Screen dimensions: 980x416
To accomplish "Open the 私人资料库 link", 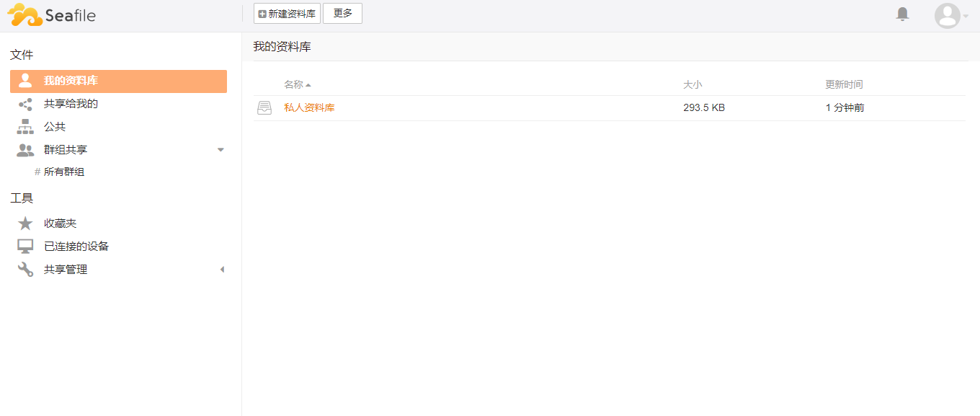I will 309,108.
